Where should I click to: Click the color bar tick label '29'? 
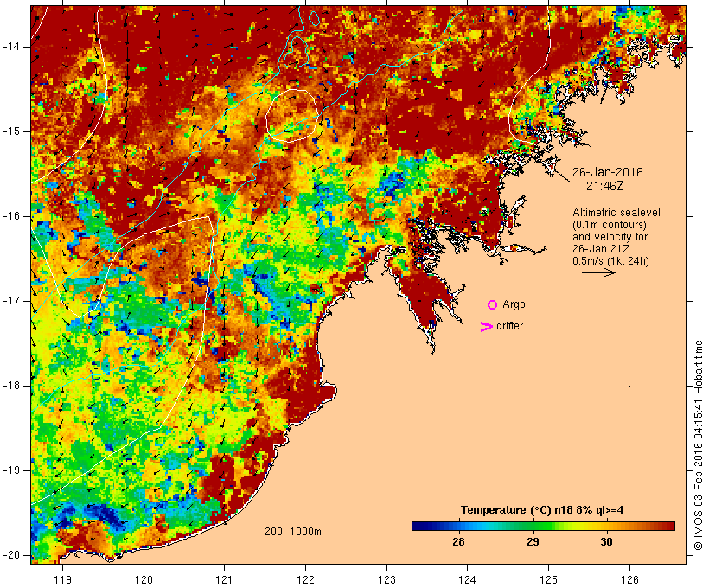pos(533,542)
